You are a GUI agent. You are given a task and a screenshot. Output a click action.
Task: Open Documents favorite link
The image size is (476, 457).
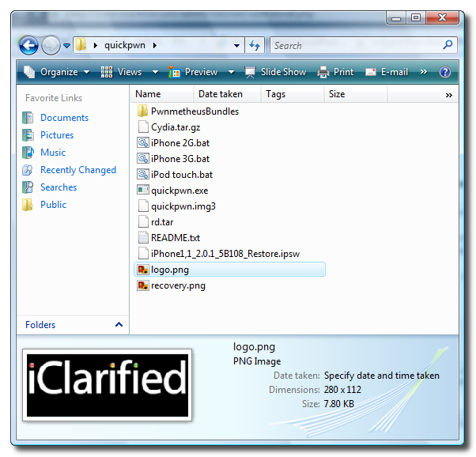pyautogui.click(x=64, y=118)
